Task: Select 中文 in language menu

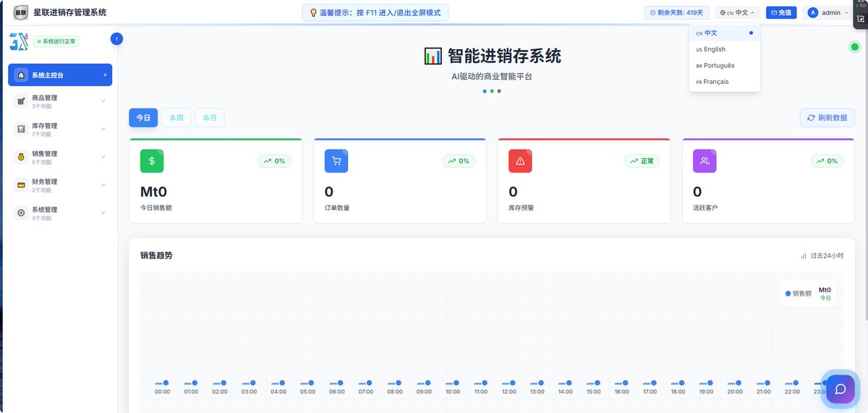Action: (x=724, y=33)
